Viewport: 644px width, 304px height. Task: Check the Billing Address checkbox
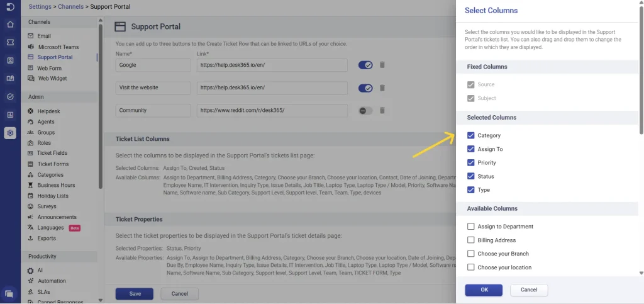click(x=470, y=240)
